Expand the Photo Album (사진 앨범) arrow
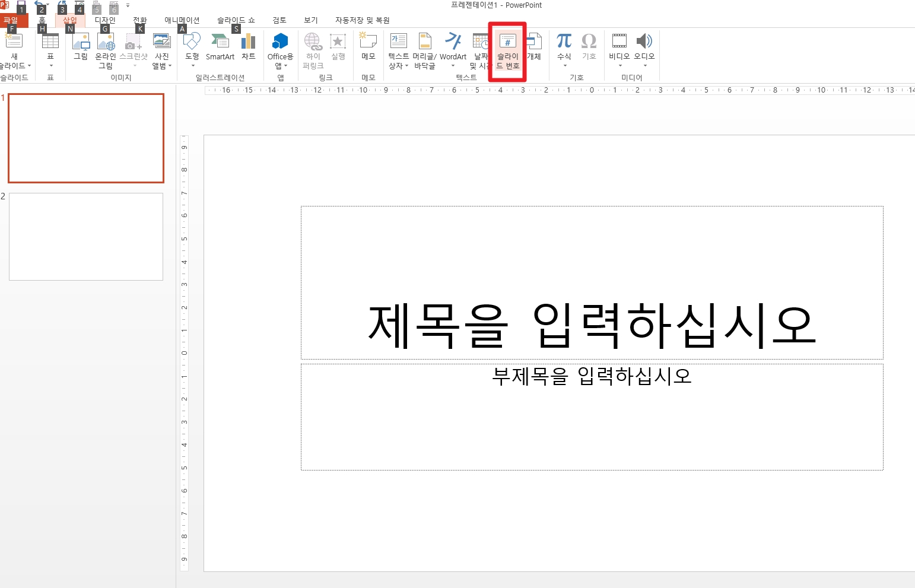 (170, 66)
